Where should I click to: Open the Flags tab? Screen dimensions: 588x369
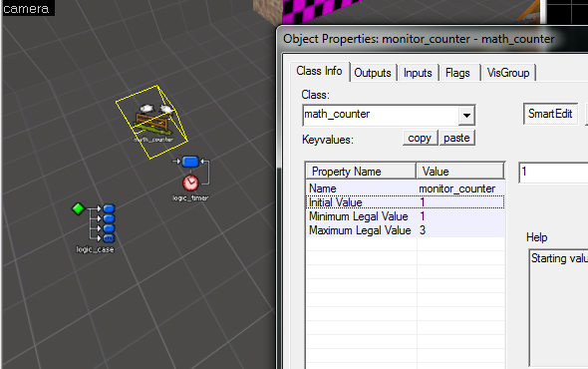click(457, 73)
